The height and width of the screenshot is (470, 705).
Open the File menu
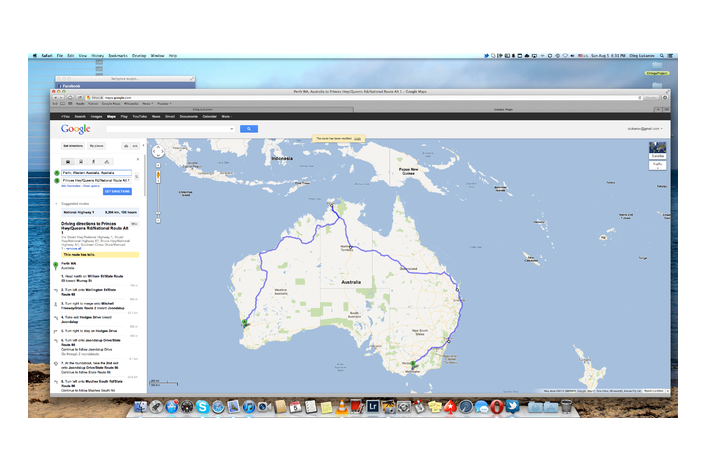(x=60, y=56)
